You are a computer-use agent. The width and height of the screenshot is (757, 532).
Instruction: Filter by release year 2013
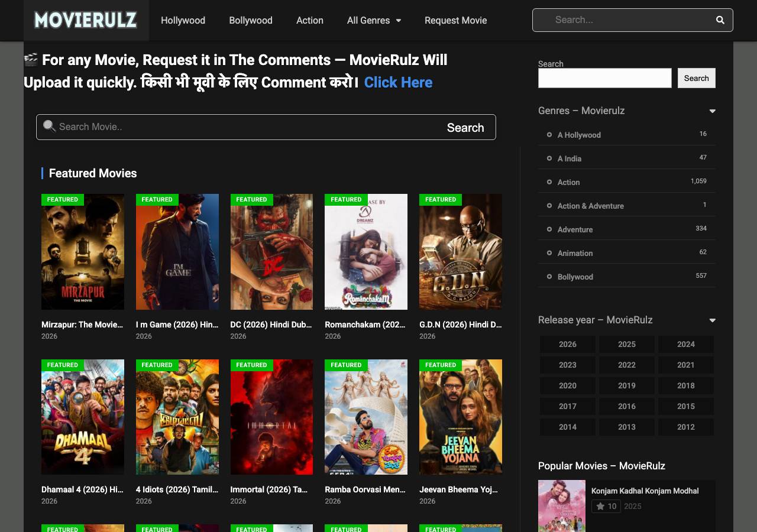(x=627, y=427)
